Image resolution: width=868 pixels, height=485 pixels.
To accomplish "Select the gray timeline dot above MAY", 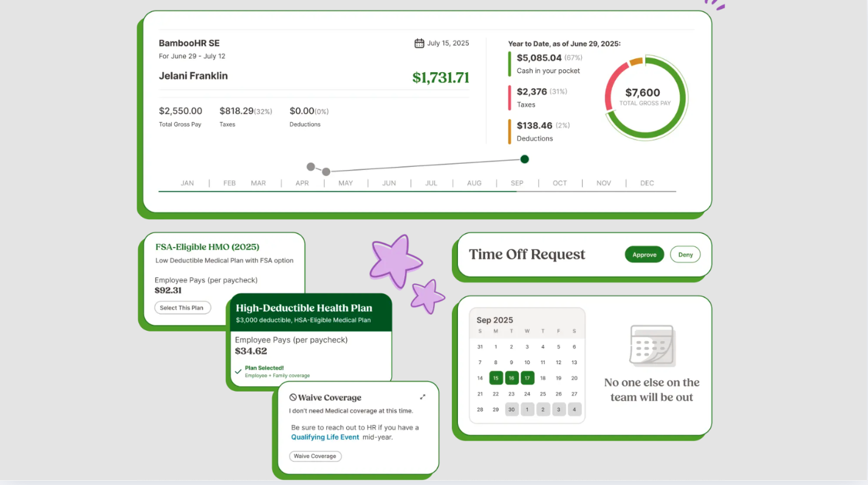I will point(326,172).
